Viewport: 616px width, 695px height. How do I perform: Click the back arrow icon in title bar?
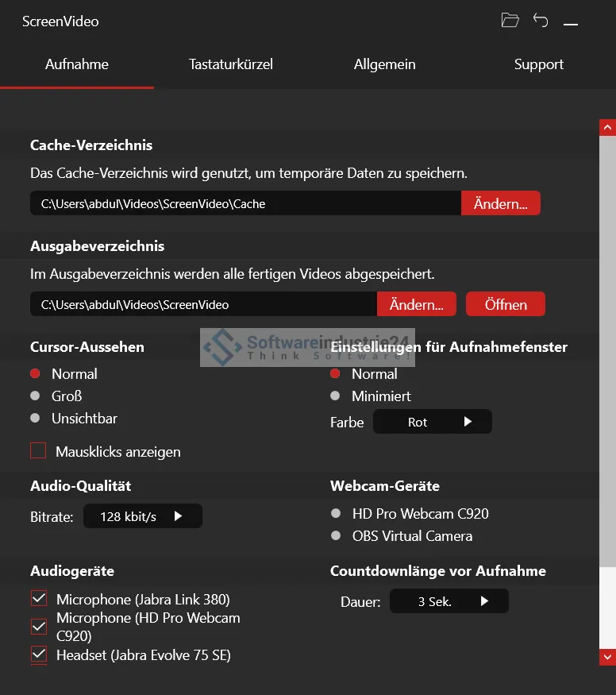[541, 21]
